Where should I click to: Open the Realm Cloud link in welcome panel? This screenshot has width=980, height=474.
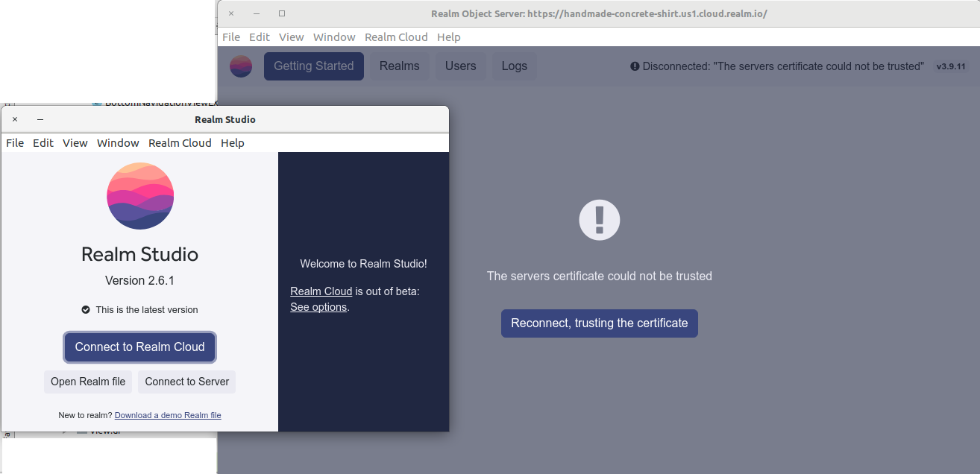321,291
